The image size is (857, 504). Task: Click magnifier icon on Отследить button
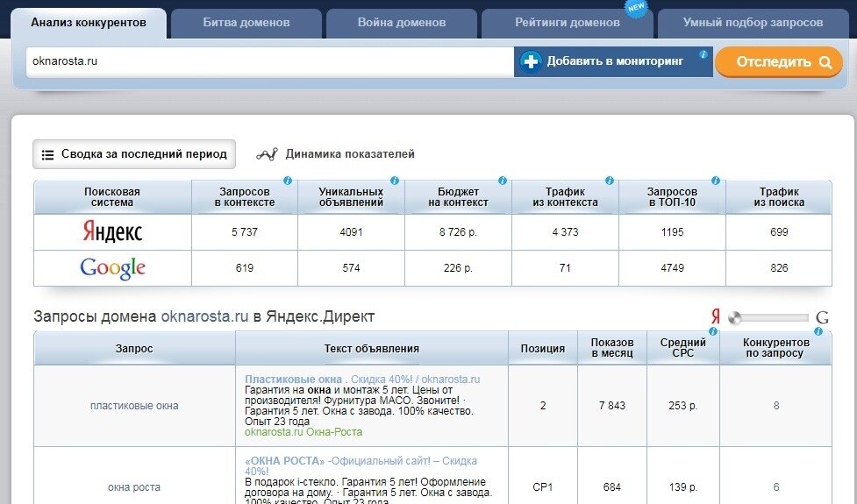(x=825, y=62)
